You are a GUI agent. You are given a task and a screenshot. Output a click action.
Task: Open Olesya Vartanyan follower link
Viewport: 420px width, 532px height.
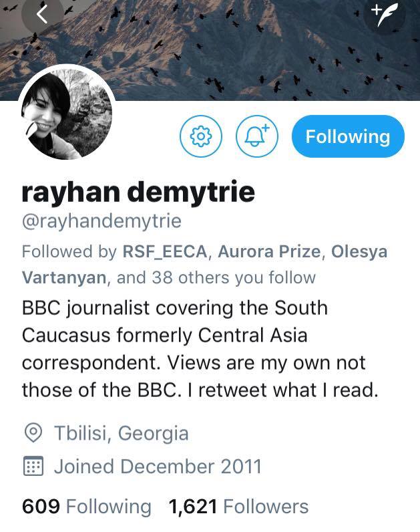click(205, 265)
